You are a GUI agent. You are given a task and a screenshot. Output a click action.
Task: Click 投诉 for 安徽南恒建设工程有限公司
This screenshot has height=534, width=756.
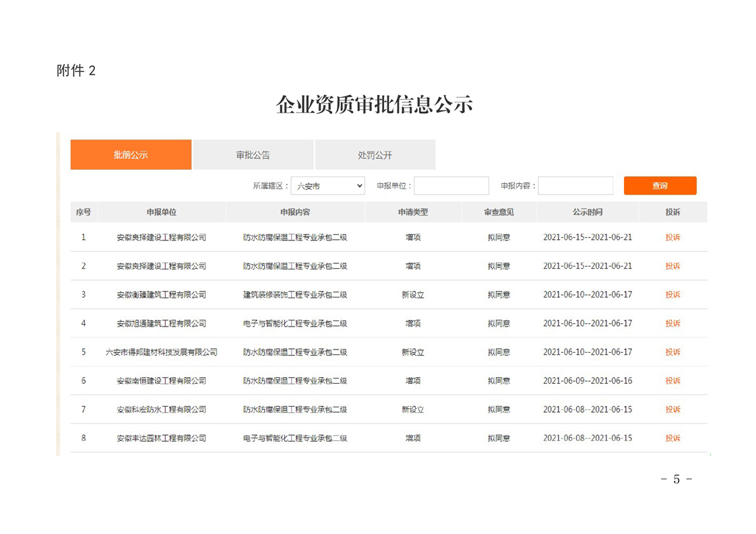[672, 381]
